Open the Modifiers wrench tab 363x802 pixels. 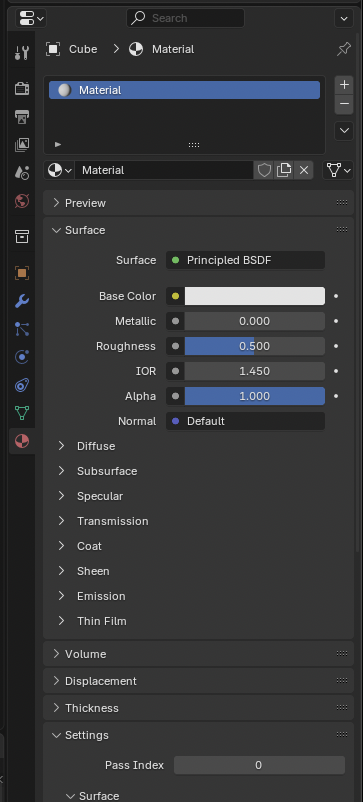22,301
